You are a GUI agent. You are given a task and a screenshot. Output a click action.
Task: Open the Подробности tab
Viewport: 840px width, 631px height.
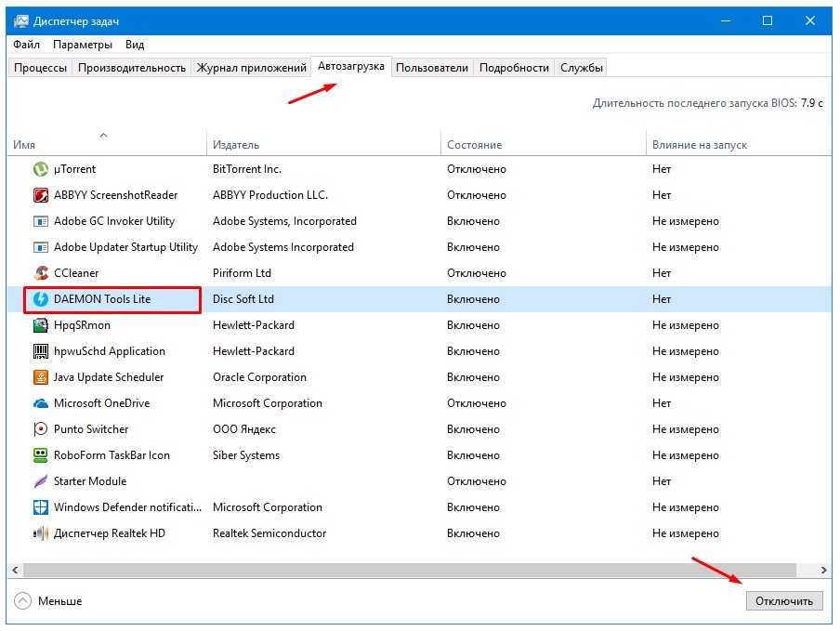514,68
